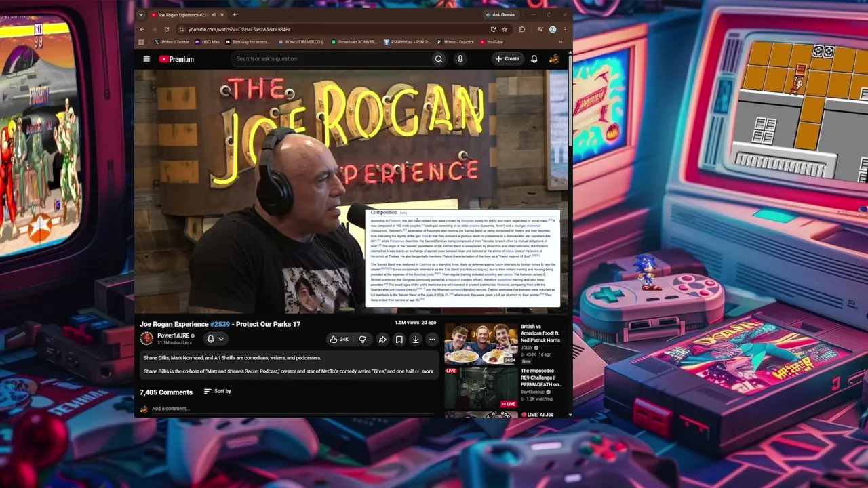Open account avatar menu in YouTube header

pyautogui.click(x=554, y=59)
